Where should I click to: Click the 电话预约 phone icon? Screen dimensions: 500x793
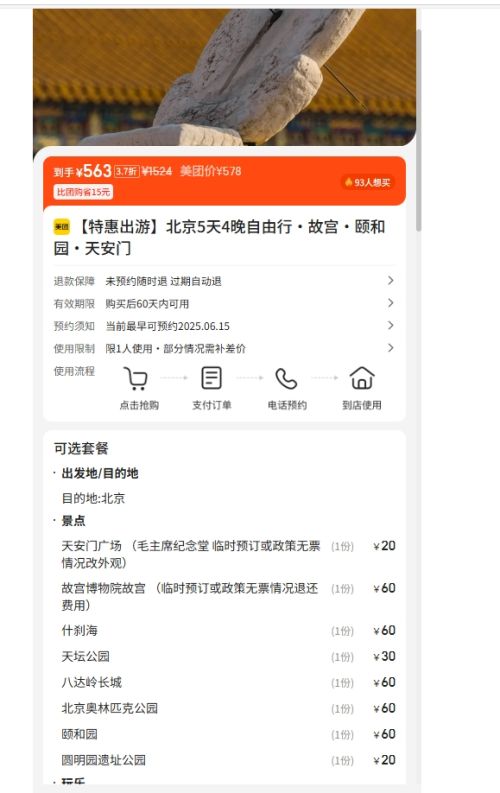(286, 378)
